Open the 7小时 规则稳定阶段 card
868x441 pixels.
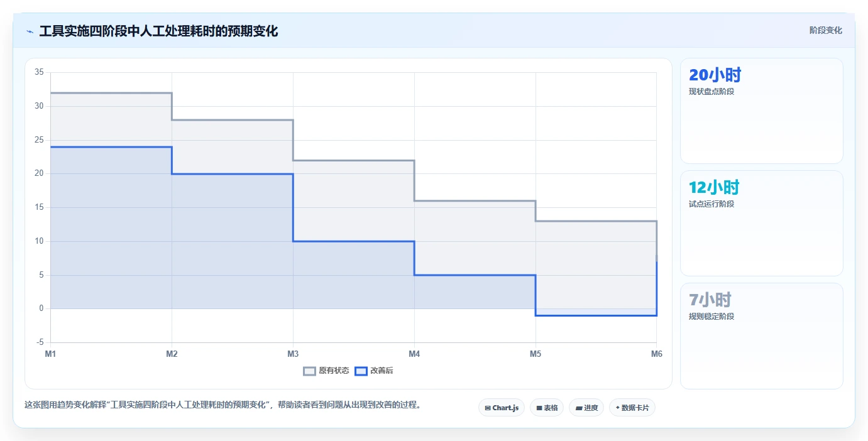(x=761, y=336)
